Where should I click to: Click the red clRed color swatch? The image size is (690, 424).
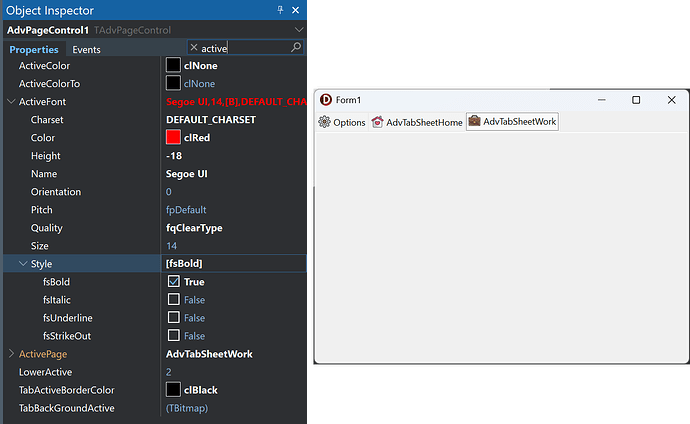(x=173, y=138)
